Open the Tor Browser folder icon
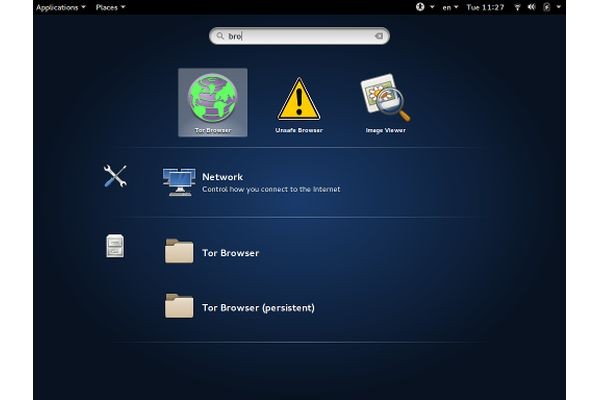Viewport: 600px width, 400px height. point(179,252)
